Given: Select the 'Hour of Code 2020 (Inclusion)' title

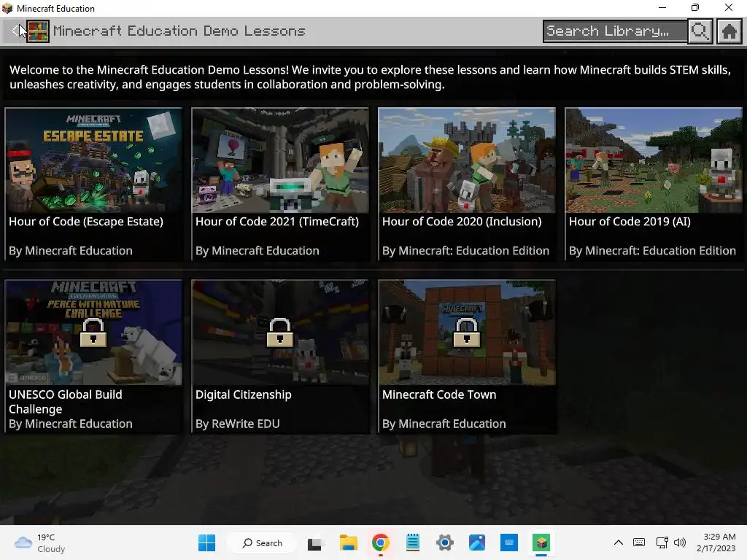Looking at the screenshot, I should pos(462,222).
